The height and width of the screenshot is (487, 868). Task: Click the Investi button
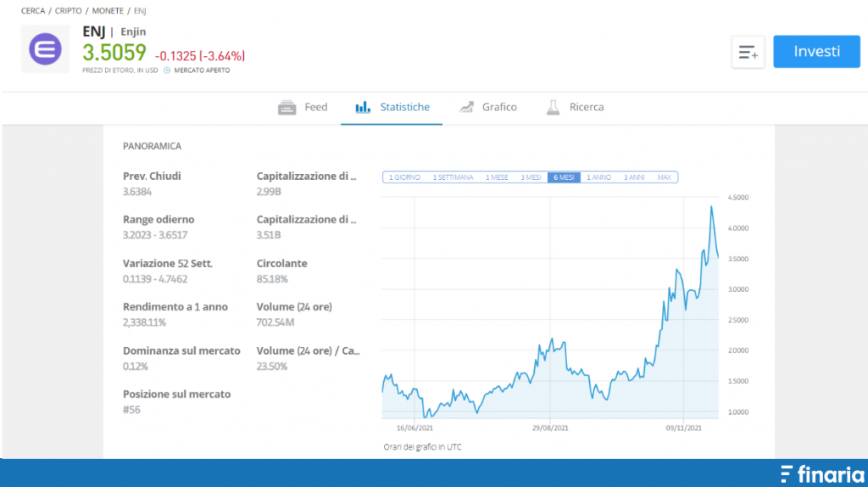tap(816, 52)
